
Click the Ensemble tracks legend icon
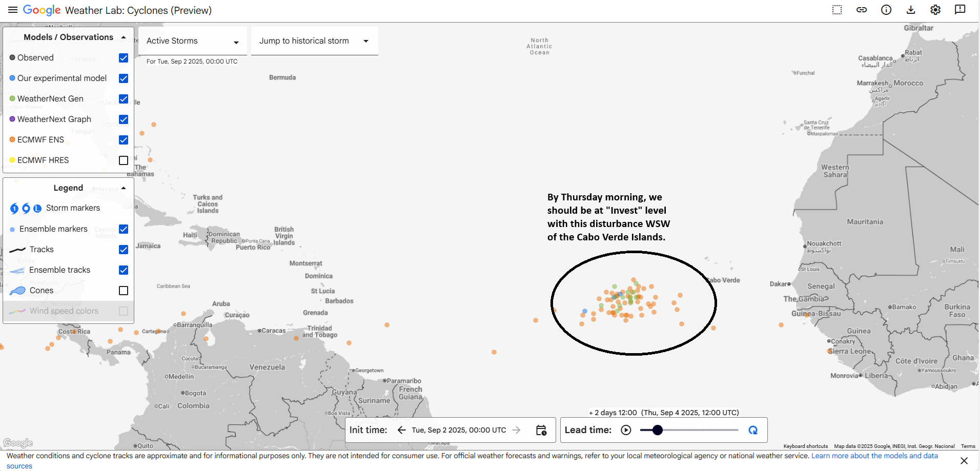(17, 270)
